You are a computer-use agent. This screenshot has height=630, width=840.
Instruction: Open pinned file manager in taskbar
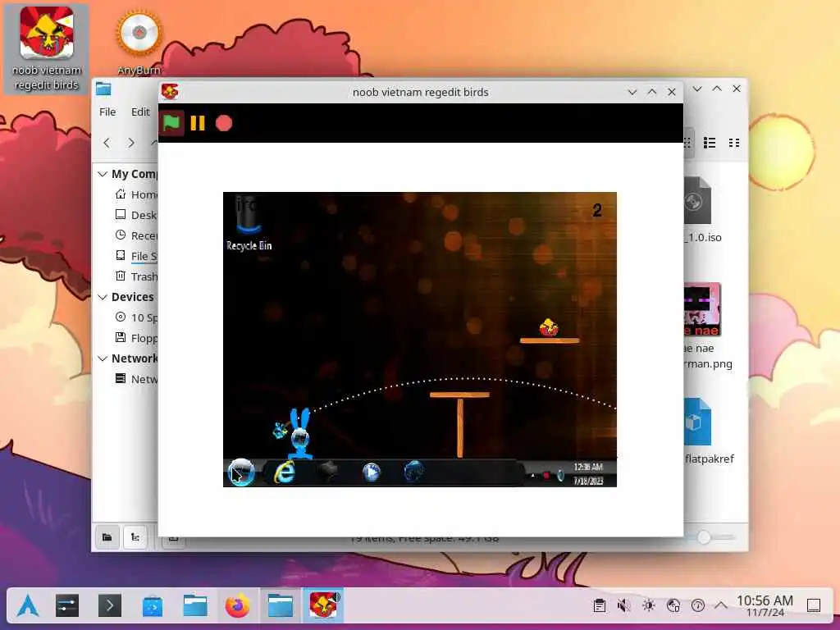(195, 606)
